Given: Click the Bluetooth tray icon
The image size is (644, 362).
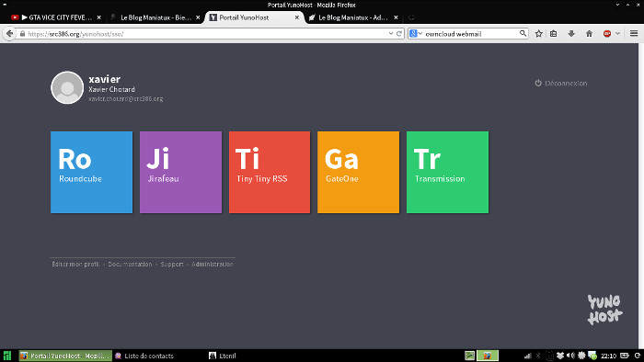Looking at the screenshot, I should [x=538, y=356].
